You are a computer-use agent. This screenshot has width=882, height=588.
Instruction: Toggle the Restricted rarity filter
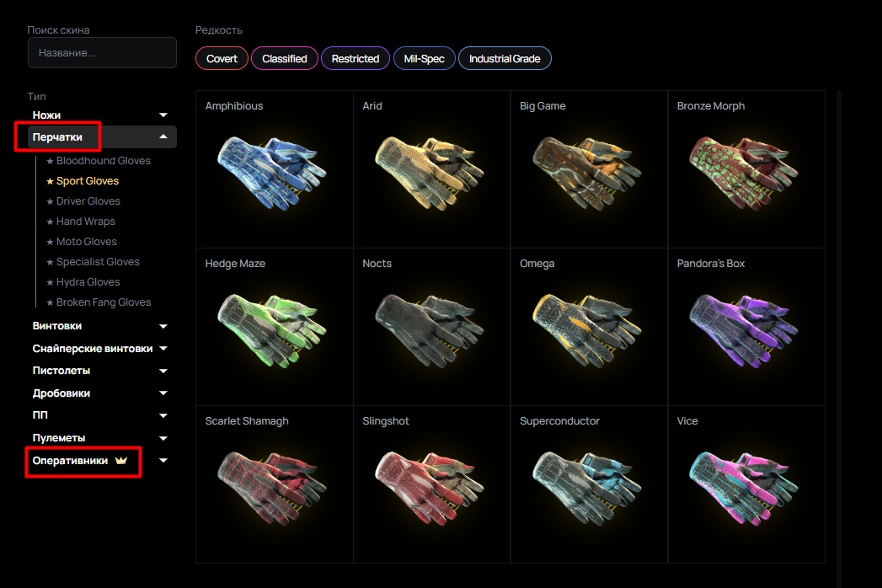[x=355, y=58]
